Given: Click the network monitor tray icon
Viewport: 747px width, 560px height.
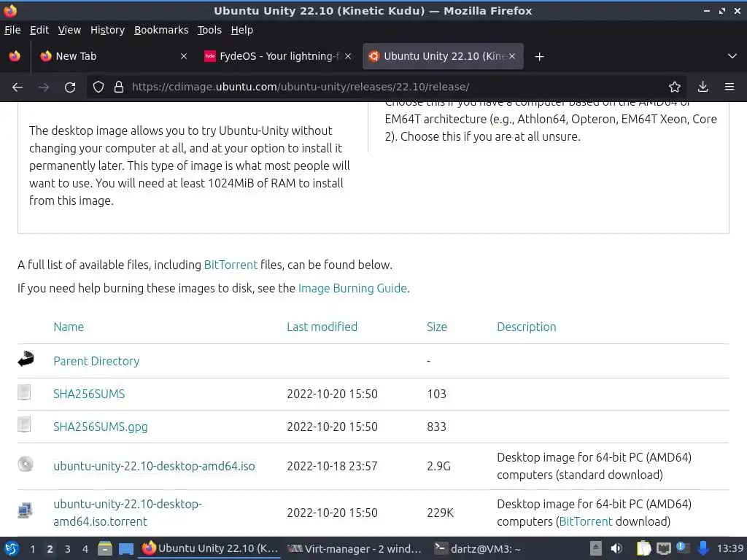Looking at the screenshot, I should click(x=664, y=549).
